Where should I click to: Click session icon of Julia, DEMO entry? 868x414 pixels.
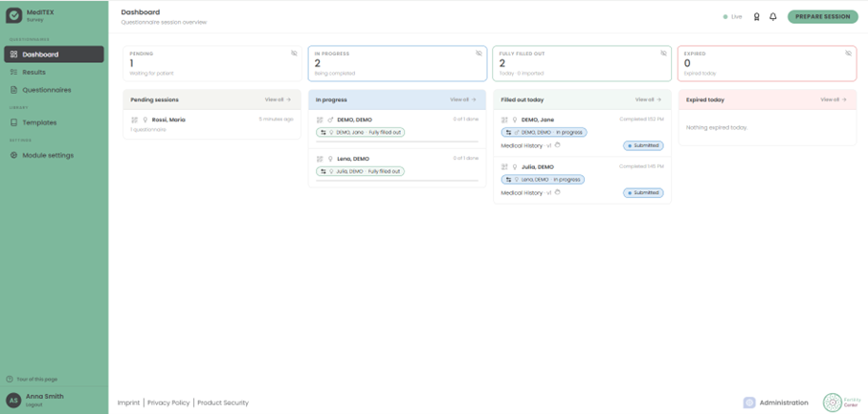pos(504,166)
